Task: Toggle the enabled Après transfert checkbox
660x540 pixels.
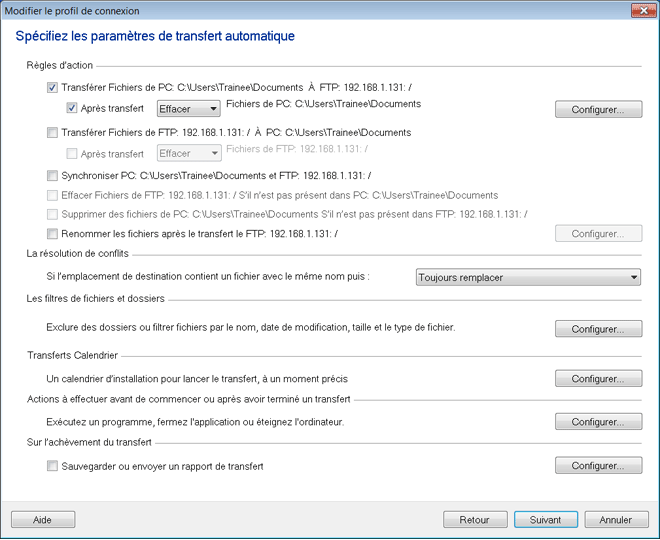Action: [x=72, y=108]
